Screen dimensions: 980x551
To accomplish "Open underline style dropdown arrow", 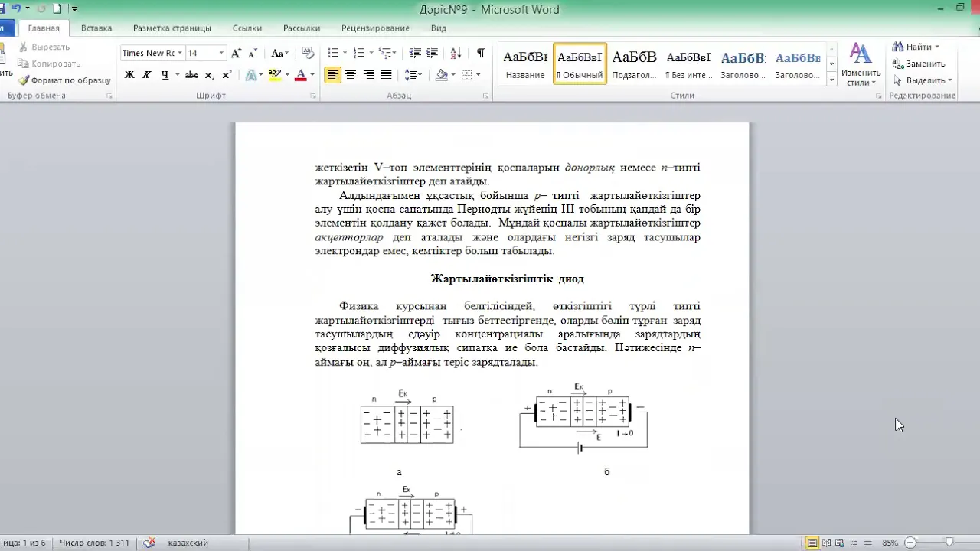I will (x=177, y=75).
